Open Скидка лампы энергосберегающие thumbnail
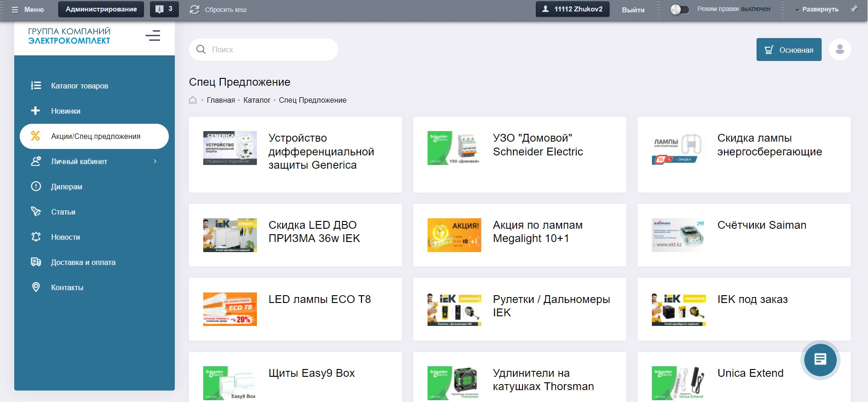The image size is (868, 402). 679,148
